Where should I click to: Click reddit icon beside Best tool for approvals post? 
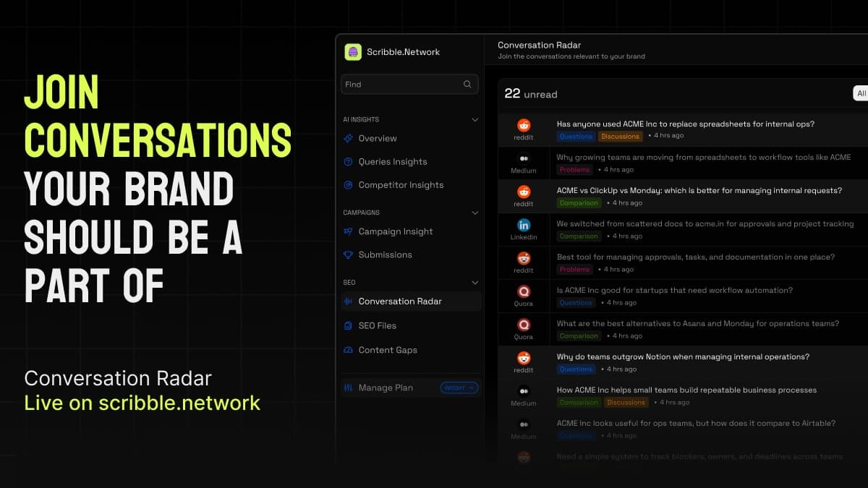[x=524, y=258]
